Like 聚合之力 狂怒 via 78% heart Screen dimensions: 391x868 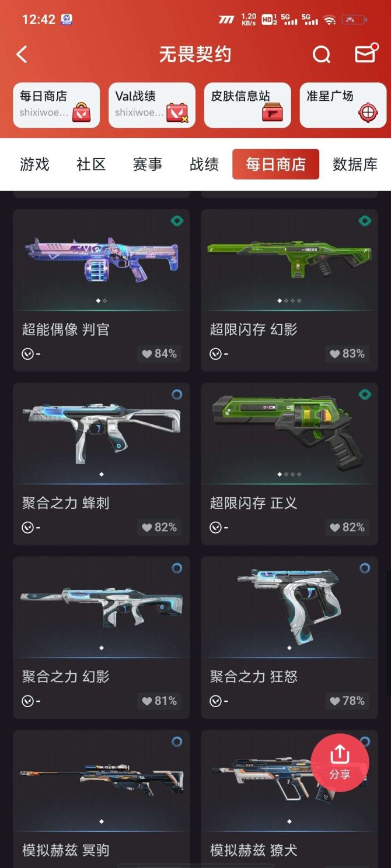[347, 701]
